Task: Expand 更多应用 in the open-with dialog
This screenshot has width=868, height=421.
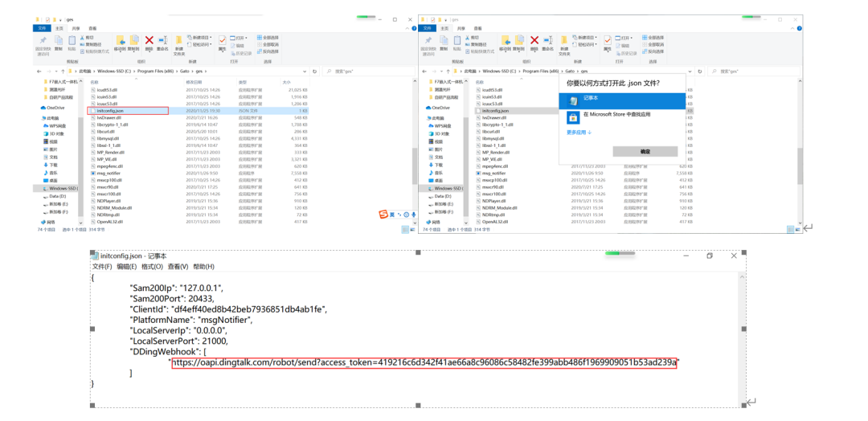Action: (579, 132)
